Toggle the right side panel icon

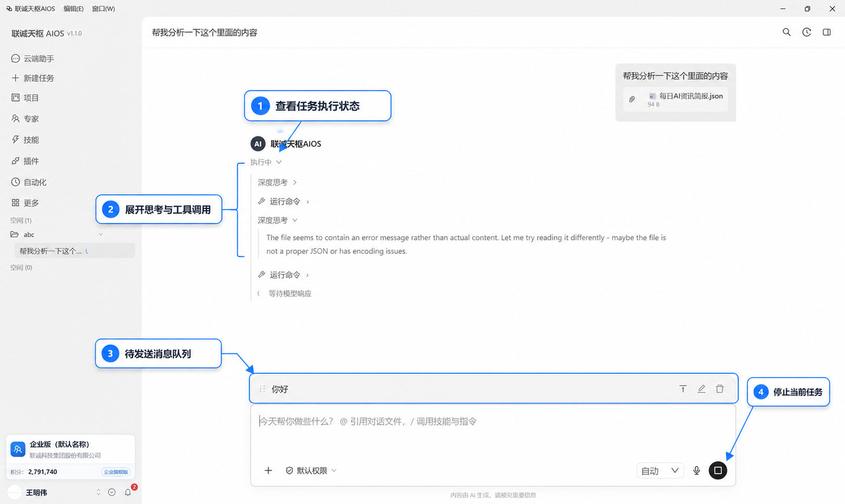point(827,32)
